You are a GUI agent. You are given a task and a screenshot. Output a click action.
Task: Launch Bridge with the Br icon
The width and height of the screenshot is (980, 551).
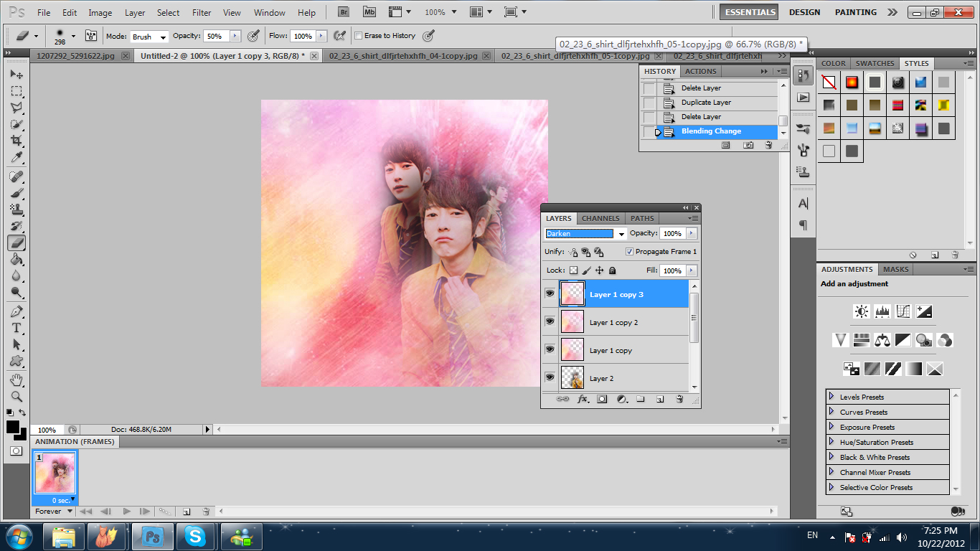[344, 12]
